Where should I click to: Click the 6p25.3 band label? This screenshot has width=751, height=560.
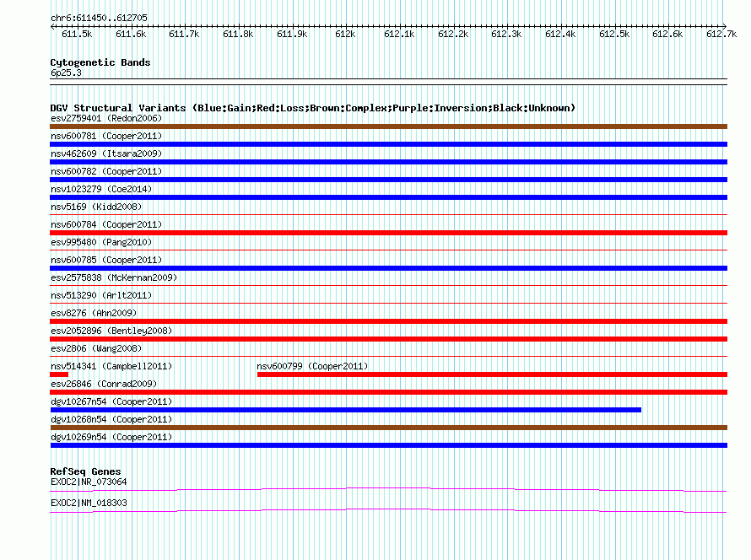click(66, 73)
